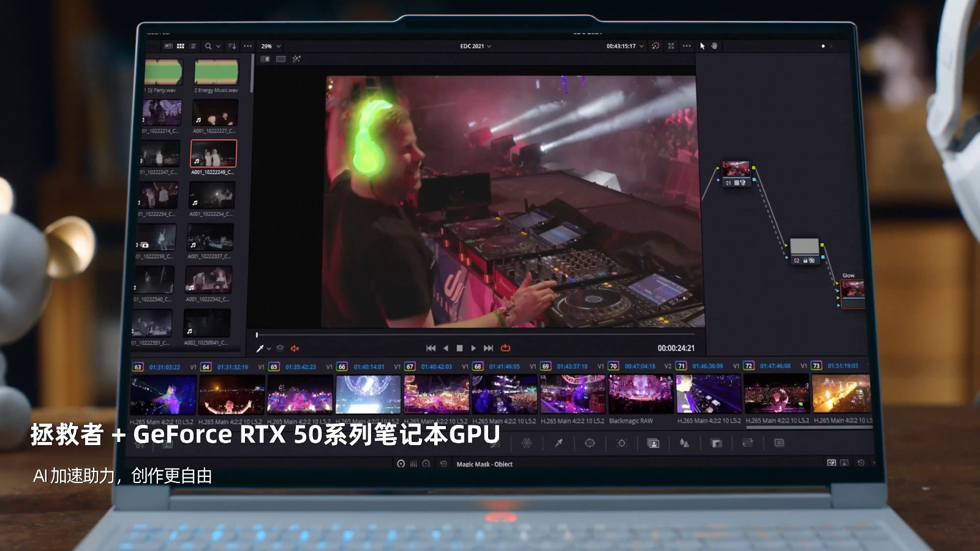Image resolution: width=980 pixels, height=551 pixels.
Task: Open media pool search
Action: pos(208,46)
